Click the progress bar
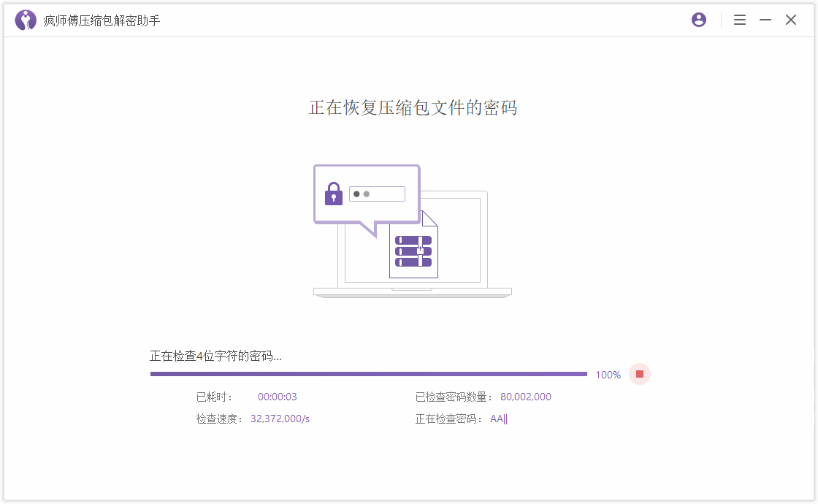 (x=369, y=373)
